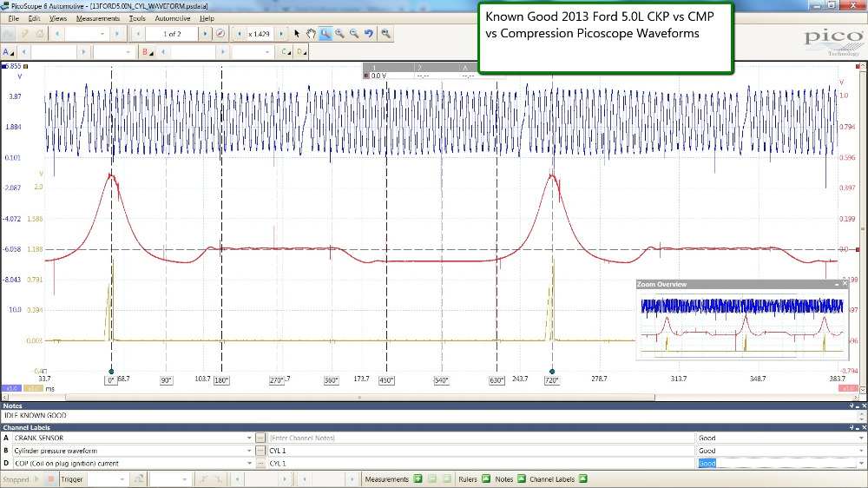Click the blue x1.0 axis scale button
Image resolution: width=868 pixels, height=488 pixels.
11,389
